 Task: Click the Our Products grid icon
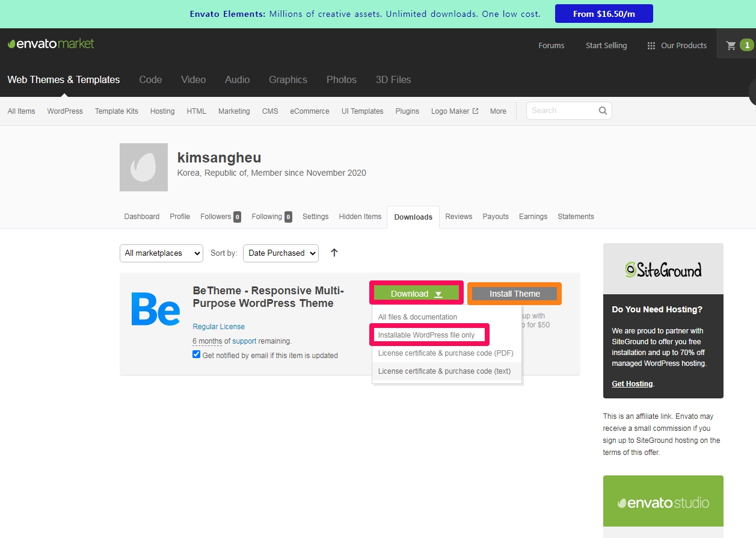(651, 46)
